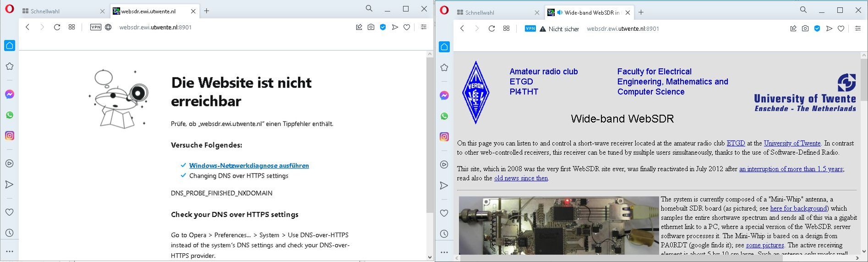868x262 pixels.
Task: Reload the page in the left window
Action: pos(57,27)
